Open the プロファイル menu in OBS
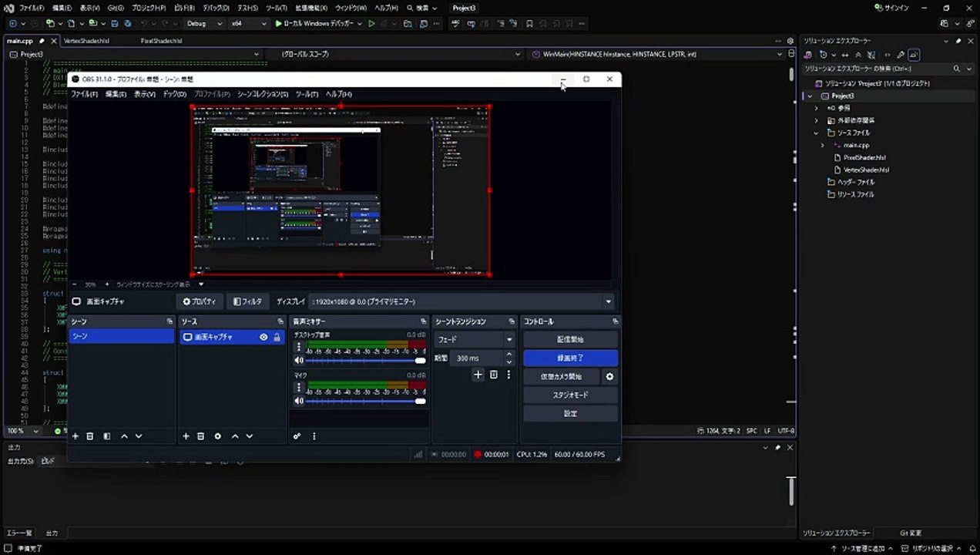980x555 pixels. pos(211,94)
